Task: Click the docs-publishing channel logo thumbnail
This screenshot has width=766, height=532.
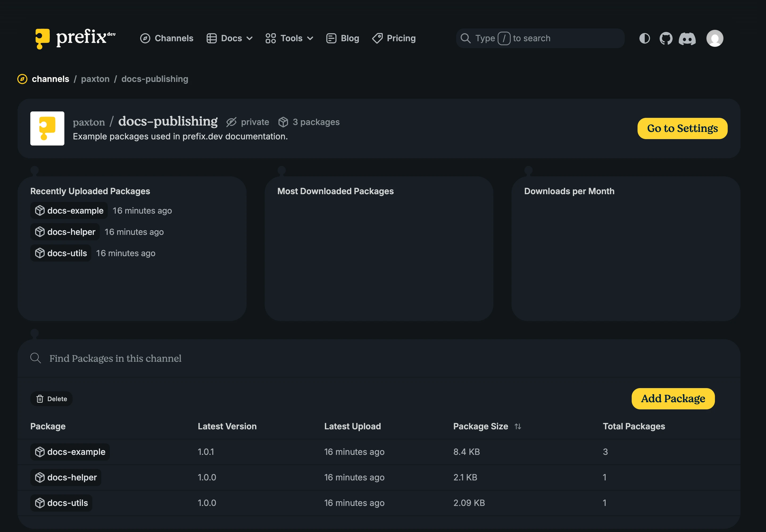Action: point(47,128)
